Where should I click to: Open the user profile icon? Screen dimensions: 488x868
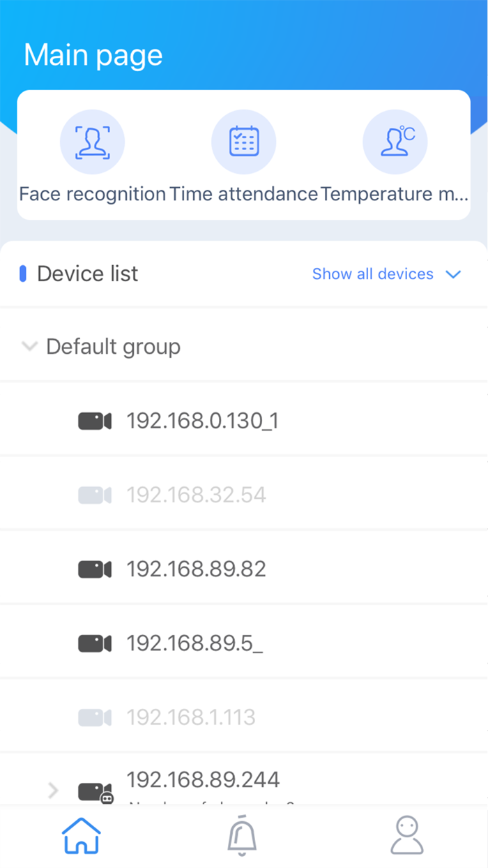(406, 835)
